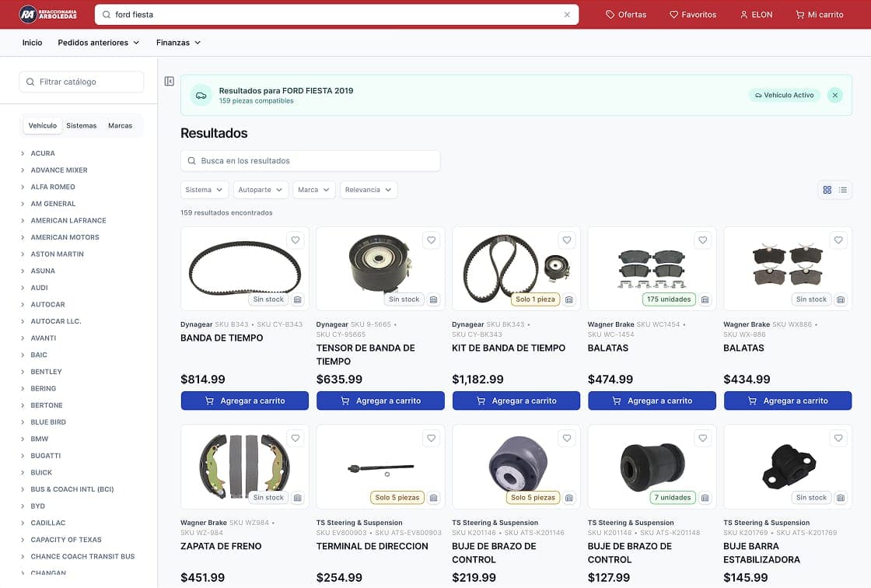Expand the ALFA ROMEO make

[23, 187]
